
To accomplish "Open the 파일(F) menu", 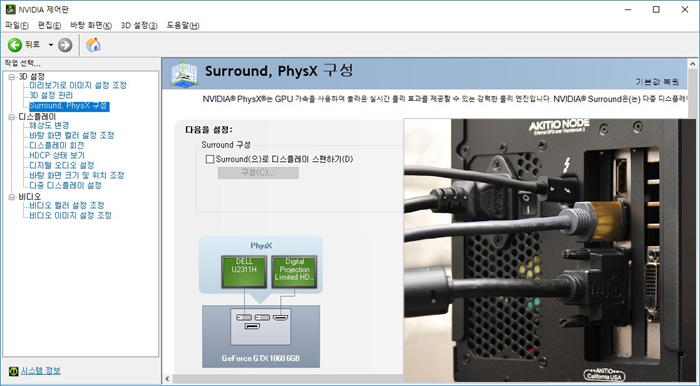I will click(17, 25).
